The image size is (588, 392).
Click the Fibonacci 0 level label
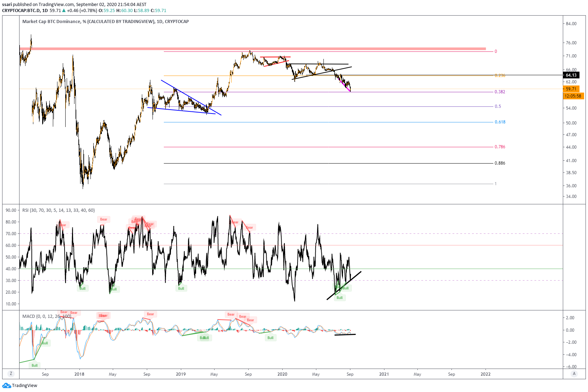496,51
